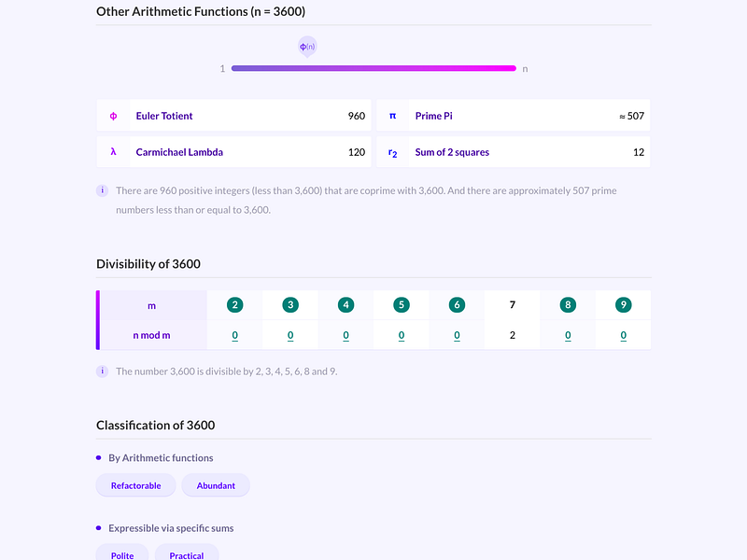Click the π Prime Pi icon
The width and height of the screenshot is (747, 560).
pyautogui.click(x=391, y=116)
